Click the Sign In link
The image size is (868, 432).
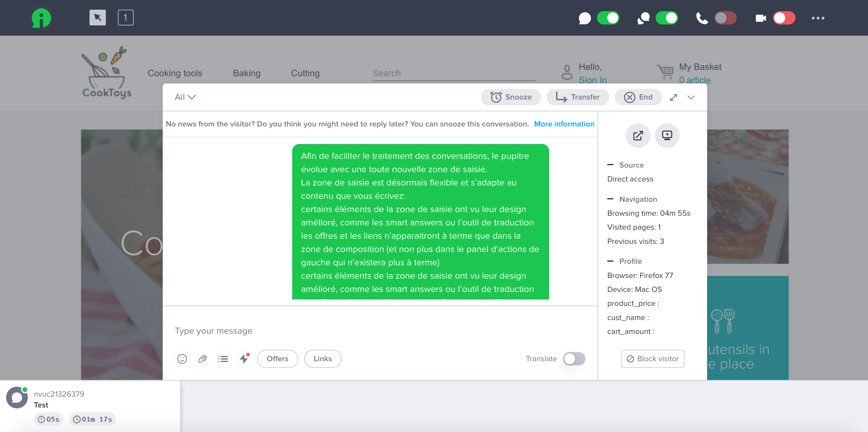(593, 80)
